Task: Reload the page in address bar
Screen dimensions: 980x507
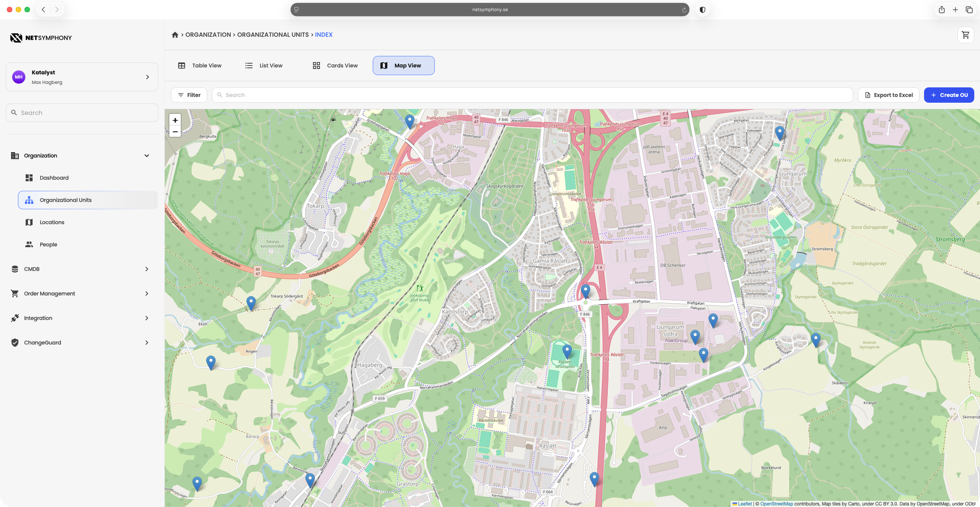Action: [684, 10]
